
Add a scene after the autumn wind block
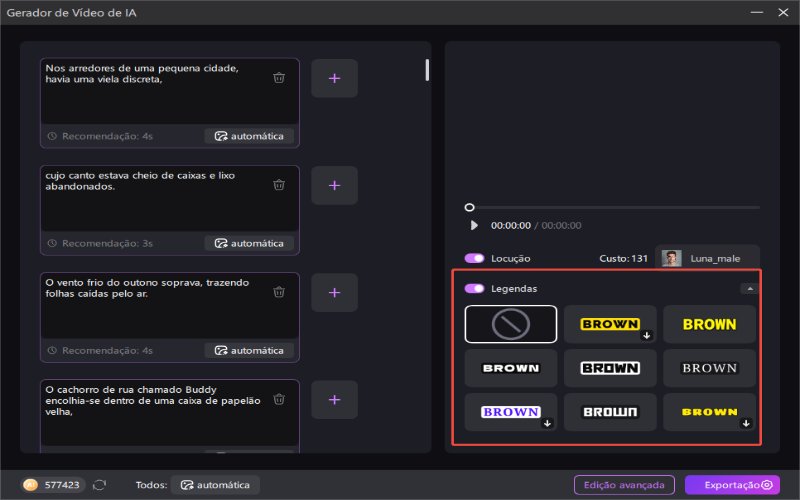[x=334, y=293]
